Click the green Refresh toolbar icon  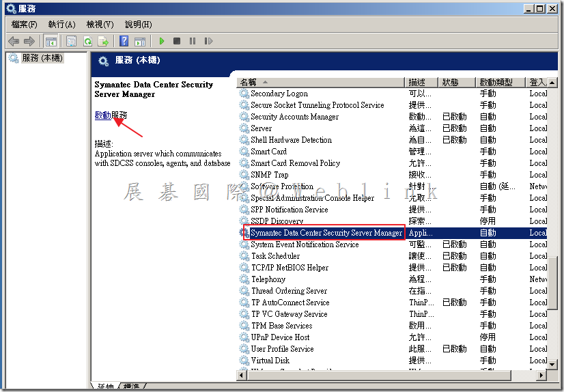click(x=87, y=41)
